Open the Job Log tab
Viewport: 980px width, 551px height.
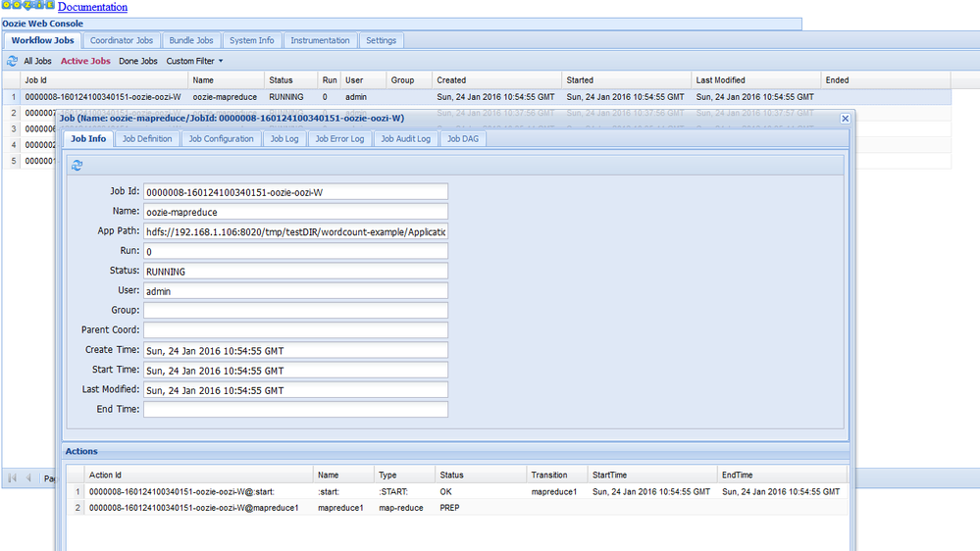click(x=284, y=138)
